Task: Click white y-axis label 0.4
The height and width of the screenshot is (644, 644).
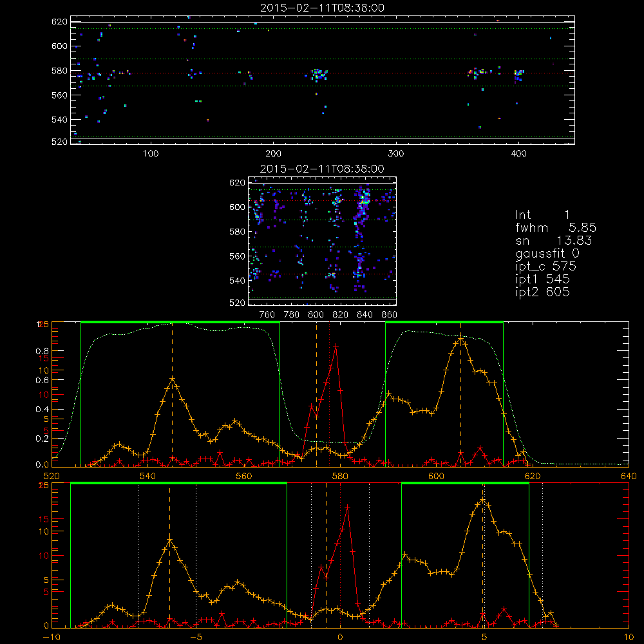Action: click(x=43, y=410)
